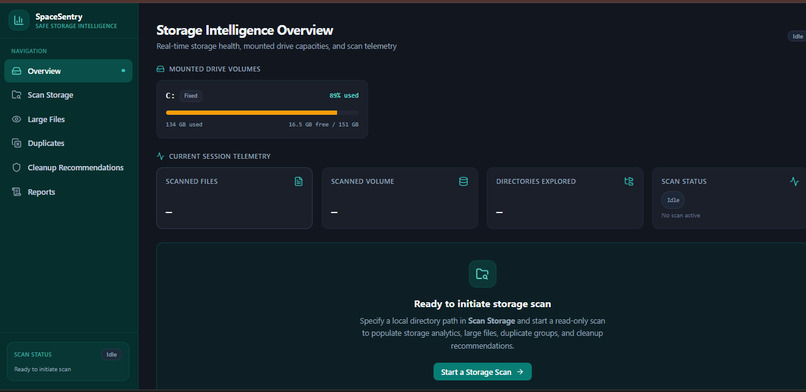Click the Idle badge in top-right header
Screen dimensions: 806x392
[x=797, y=36]
